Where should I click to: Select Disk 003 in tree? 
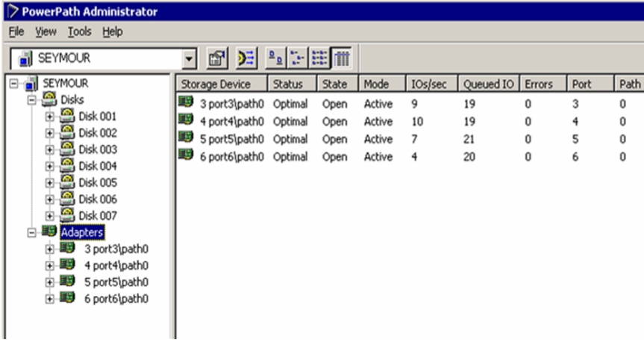click(x=98, y=149)
